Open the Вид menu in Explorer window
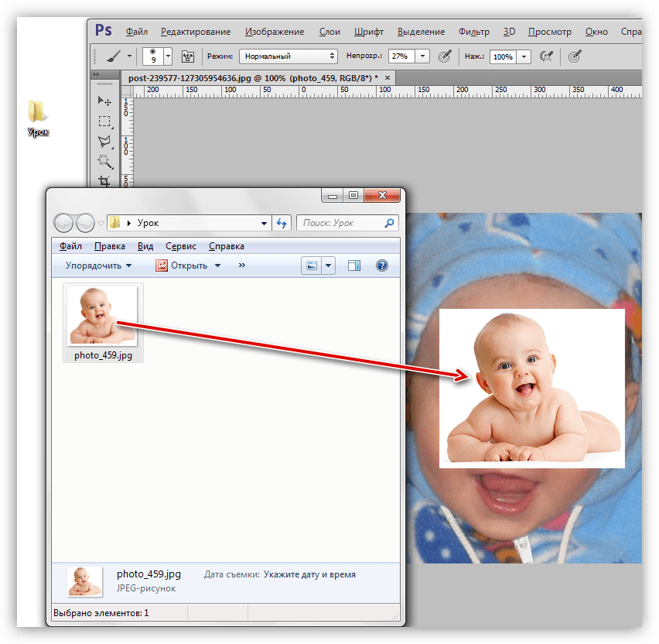 click(145, 246)
